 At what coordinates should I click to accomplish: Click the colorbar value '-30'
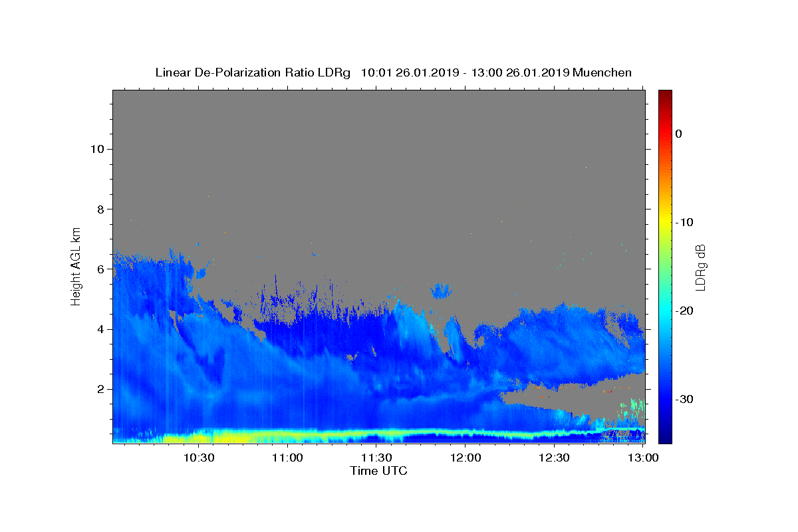pos(685,399)
